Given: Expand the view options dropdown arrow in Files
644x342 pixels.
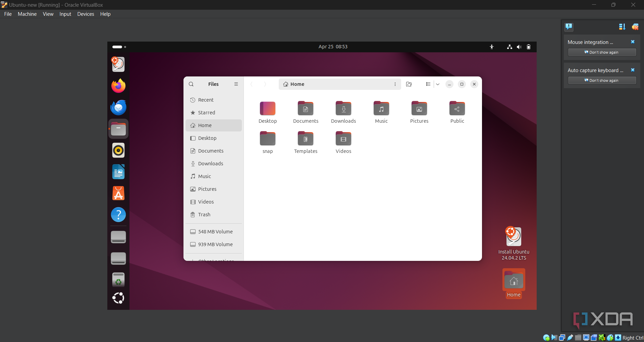Looking at the screenshot, I should [438, 84].
